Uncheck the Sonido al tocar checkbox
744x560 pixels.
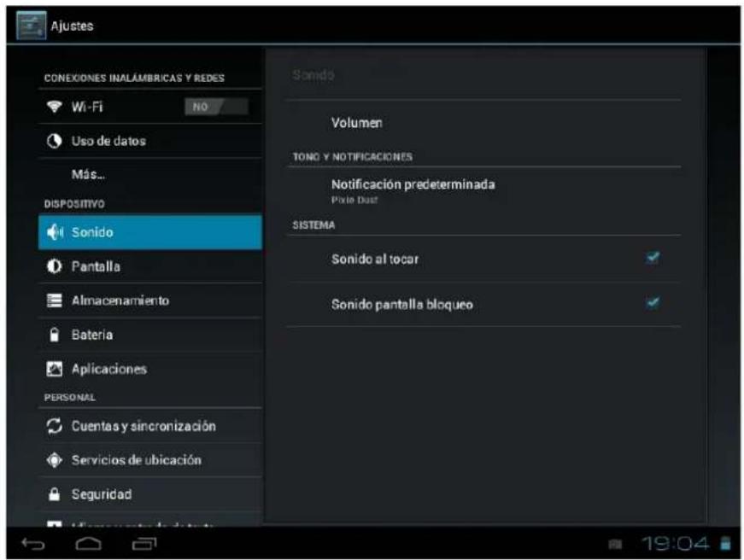653,258
